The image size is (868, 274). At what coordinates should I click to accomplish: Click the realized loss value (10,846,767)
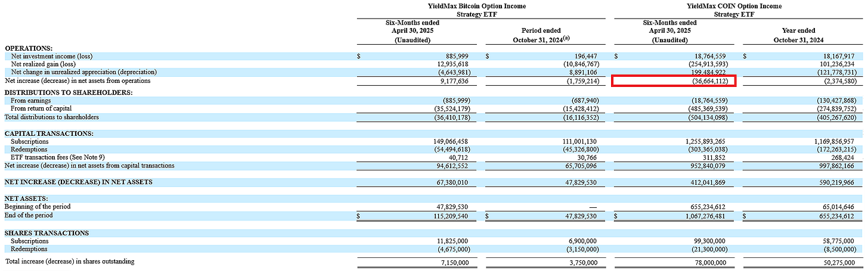580,64
